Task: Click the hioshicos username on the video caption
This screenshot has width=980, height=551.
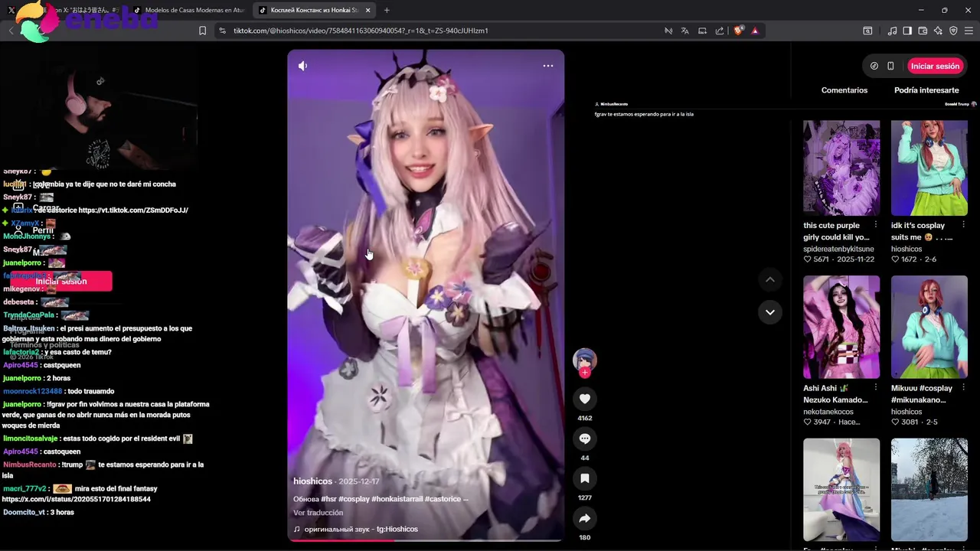Action: 312,481
